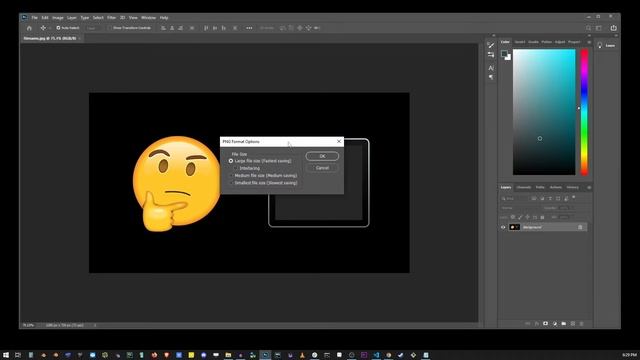Click Link layers icon in Layers panel
The image size is (640, 360).
click(x=527, y=324)
